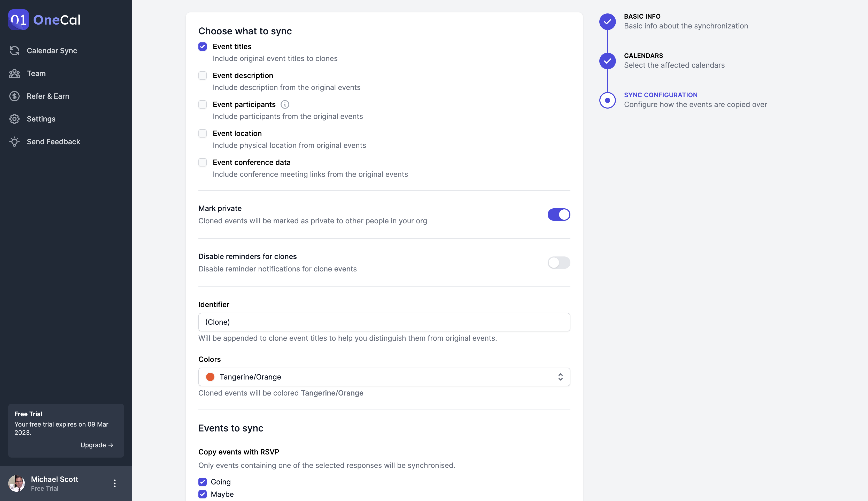
Task: Go to Refer & Earn
Action: [48, 96]
